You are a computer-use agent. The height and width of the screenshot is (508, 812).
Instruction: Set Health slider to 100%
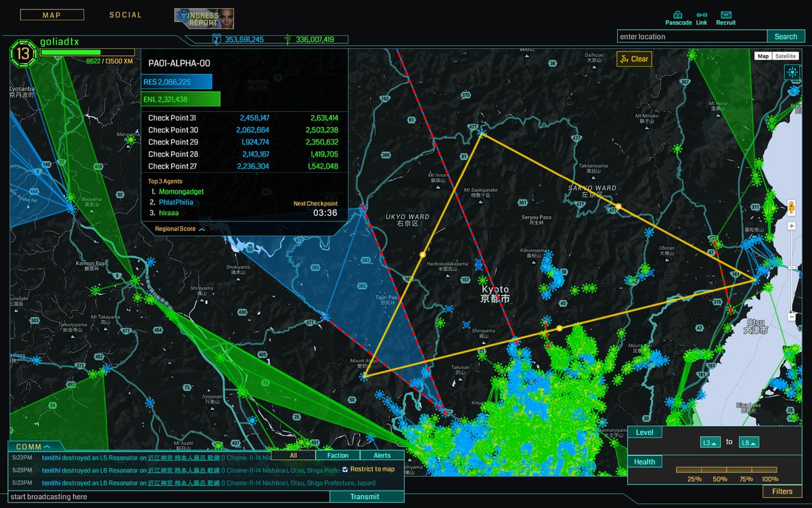767,471
